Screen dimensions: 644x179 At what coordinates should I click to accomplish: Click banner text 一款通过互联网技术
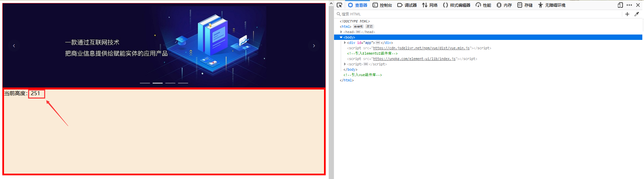point(92,42)
